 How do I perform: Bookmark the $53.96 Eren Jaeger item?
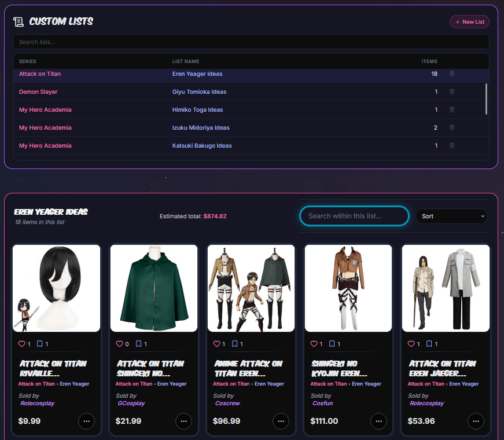429,344
